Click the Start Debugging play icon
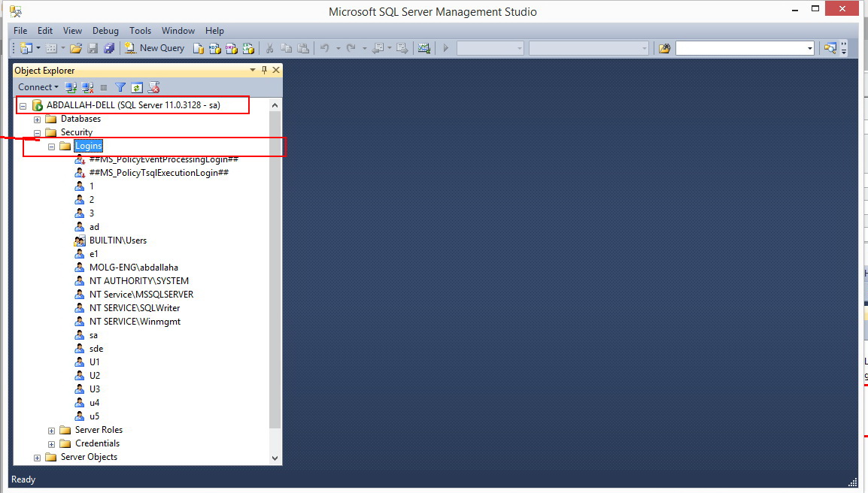Screen dimensions: 868x493 (445, 48)
